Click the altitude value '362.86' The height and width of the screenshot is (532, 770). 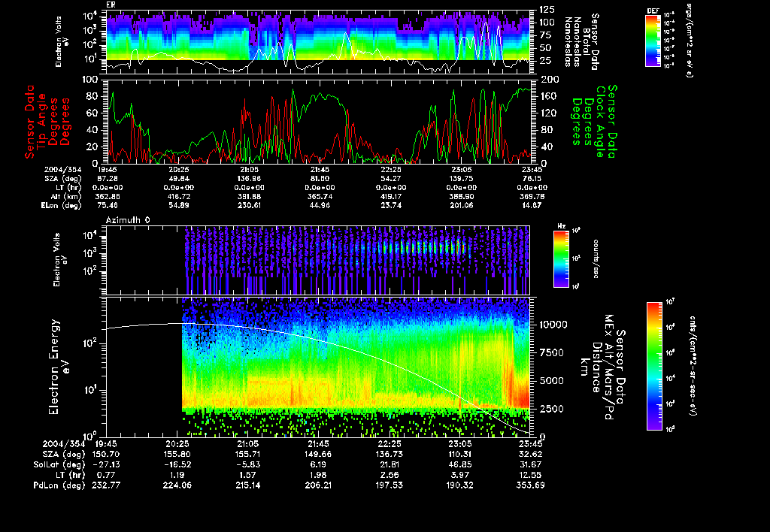click(107, 197)
